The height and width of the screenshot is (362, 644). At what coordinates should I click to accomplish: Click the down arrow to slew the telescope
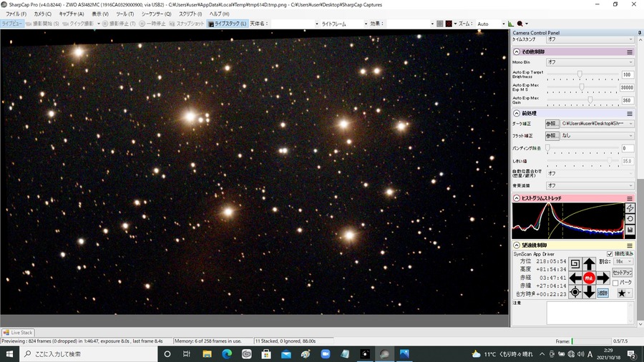pyautogui.click(x=590, y=292)
